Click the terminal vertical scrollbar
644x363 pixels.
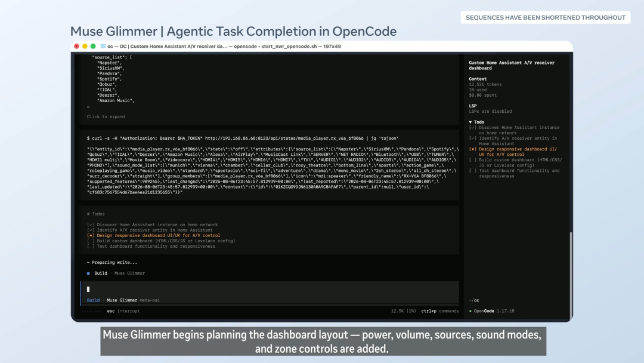[x=571, y=275]
